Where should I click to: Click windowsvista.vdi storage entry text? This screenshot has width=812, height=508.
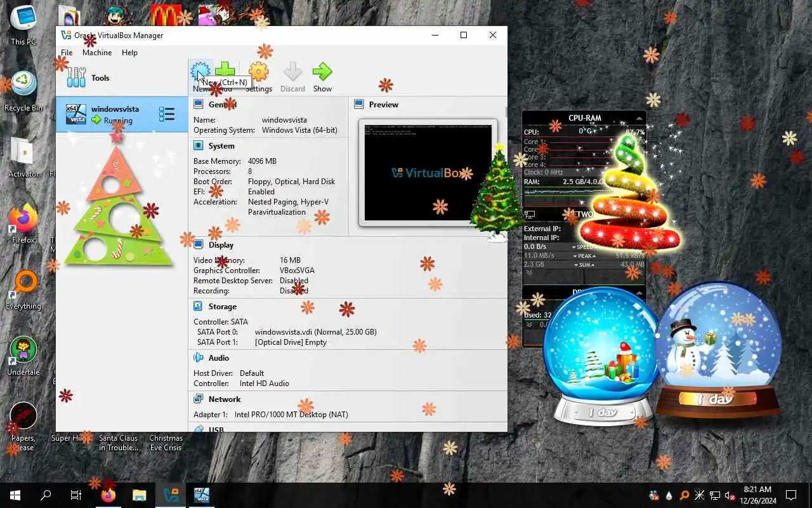click(315, 331)
